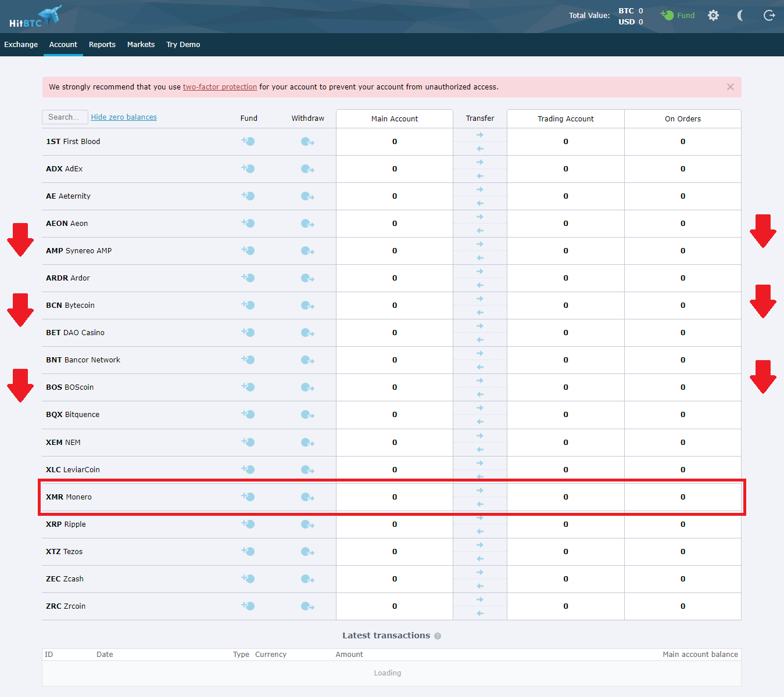Click the Latest transactions heading

coord(386,635)
